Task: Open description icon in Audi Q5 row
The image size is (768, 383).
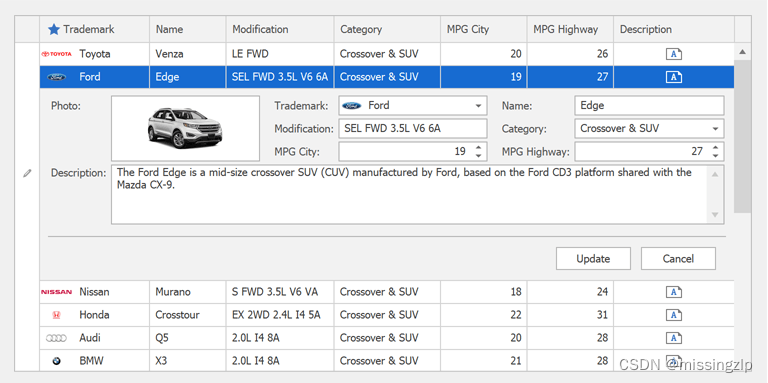Action: (674, 338)
